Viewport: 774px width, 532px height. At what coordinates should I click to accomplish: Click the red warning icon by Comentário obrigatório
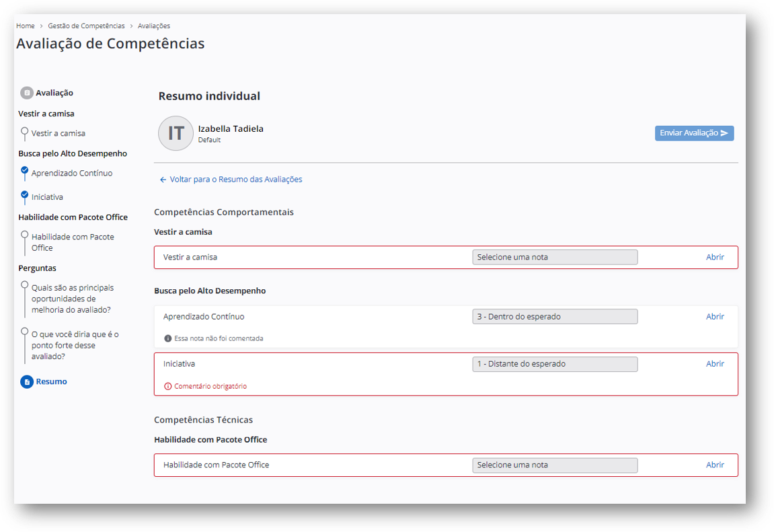click(168, 387)
